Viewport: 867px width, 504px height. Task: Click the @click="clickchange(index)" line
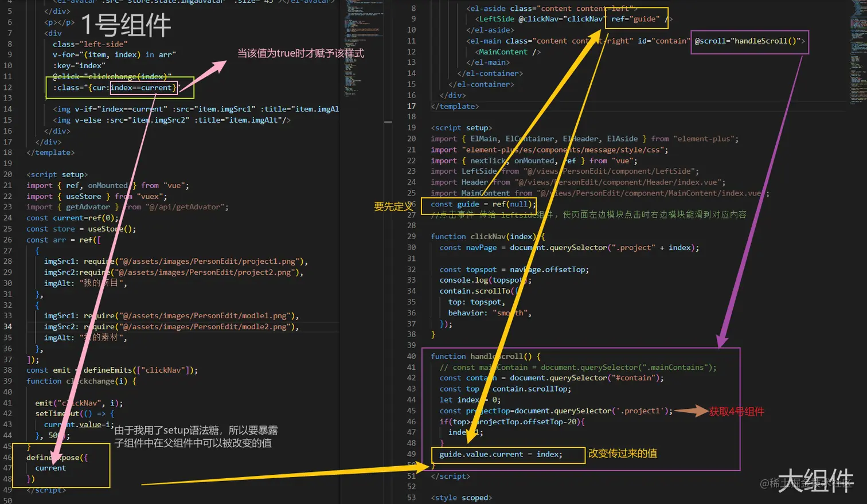click(112, 76)
